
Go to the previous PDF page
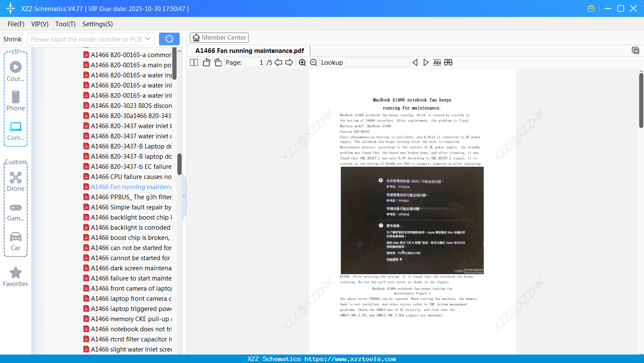pos(278,63)
